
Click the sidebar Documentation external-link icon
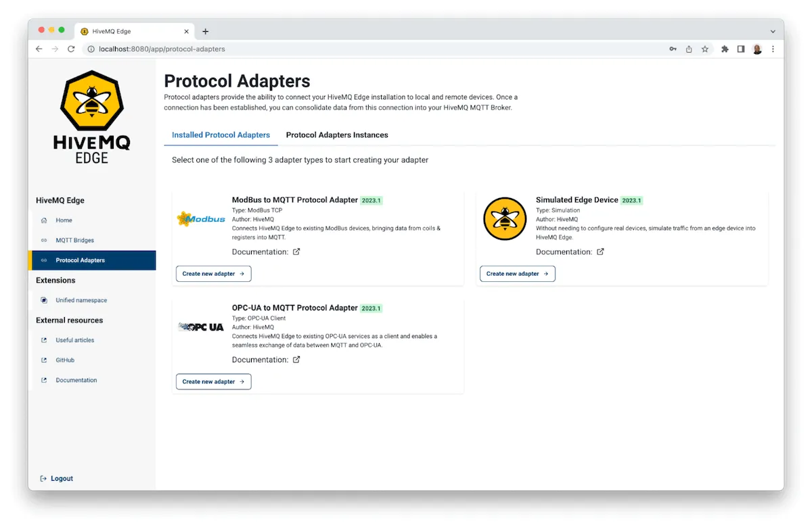coord(44,380)
